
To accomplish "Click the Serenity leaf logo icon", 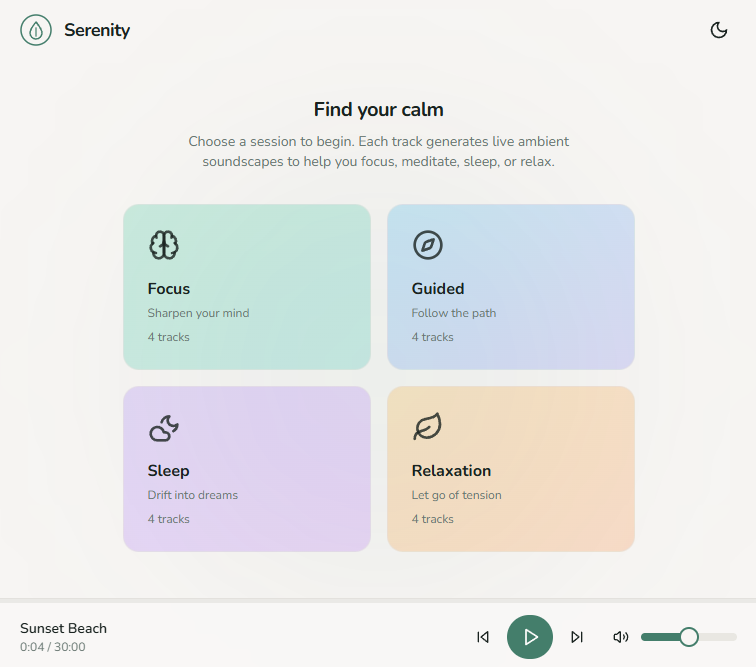I will click(36, 30).
